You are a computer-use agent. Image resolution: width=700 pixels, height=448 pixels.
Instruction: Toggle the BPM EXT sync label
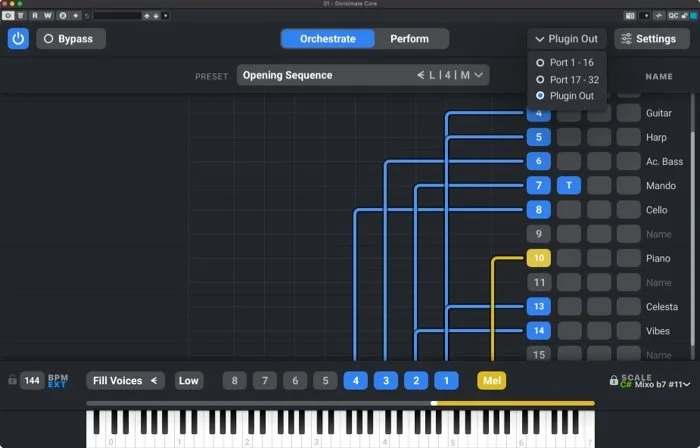pyautogui.click(x=58, y=381)
